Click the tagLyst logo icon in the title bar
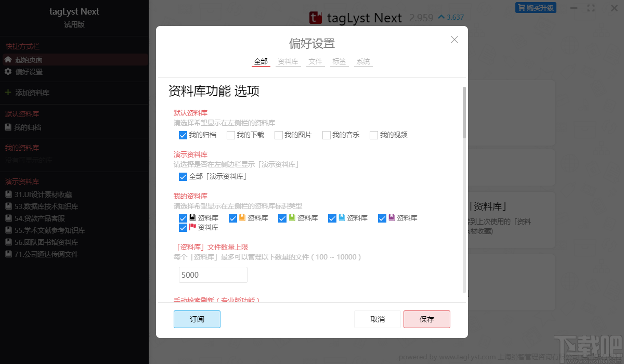 click(x=316, y=17)
